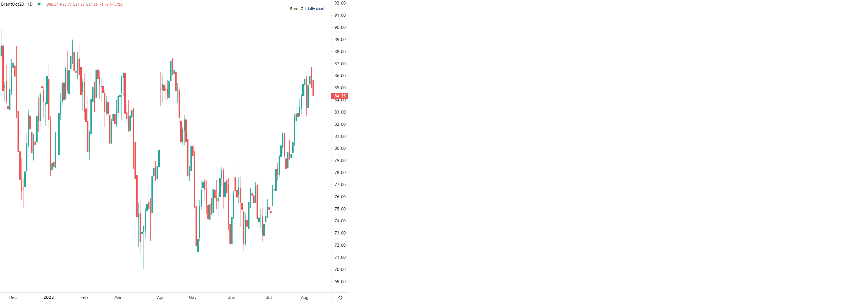Click the Dec label on time axis

pyautogui.click(x=13, y=297)
